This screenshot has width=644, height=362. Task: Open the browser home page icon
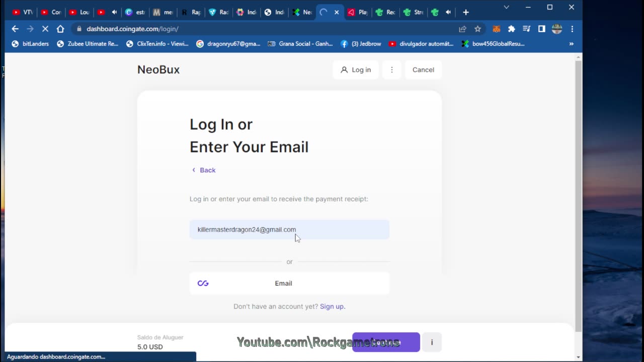60,29
